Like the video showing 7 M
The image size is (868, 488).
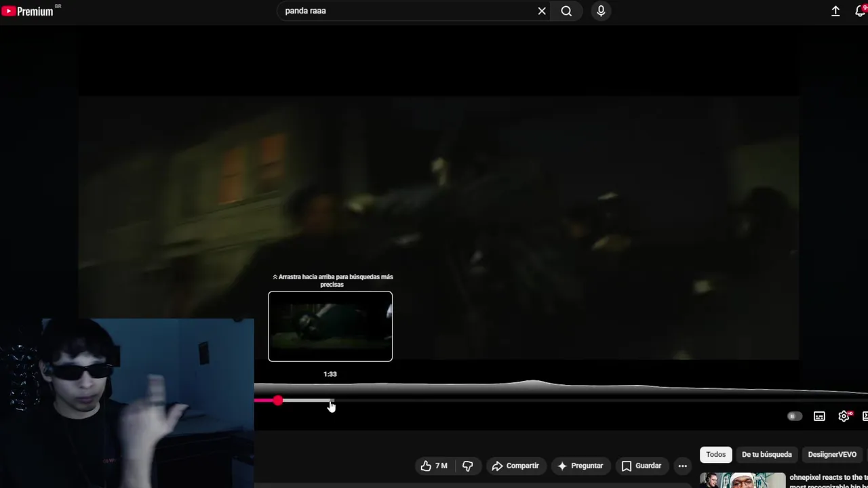coord(434,466)
